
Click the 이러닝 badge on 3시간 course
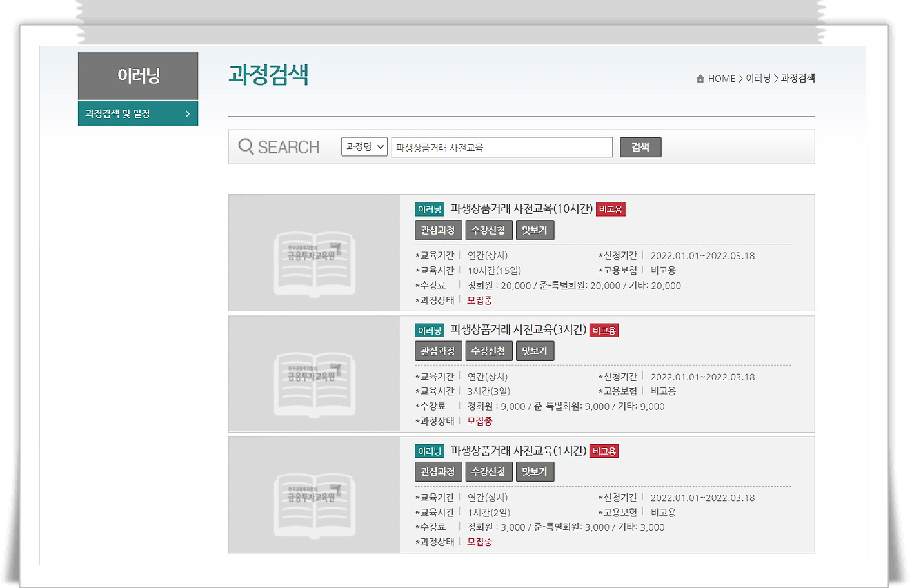[430, 330]
